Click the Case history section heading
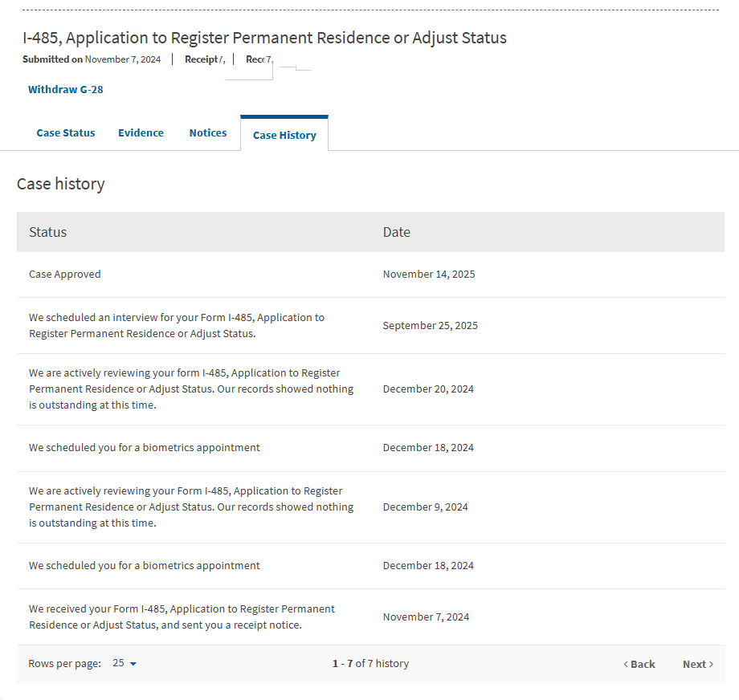The width and height of the screenshot is (739, 700). click(61, 184)
